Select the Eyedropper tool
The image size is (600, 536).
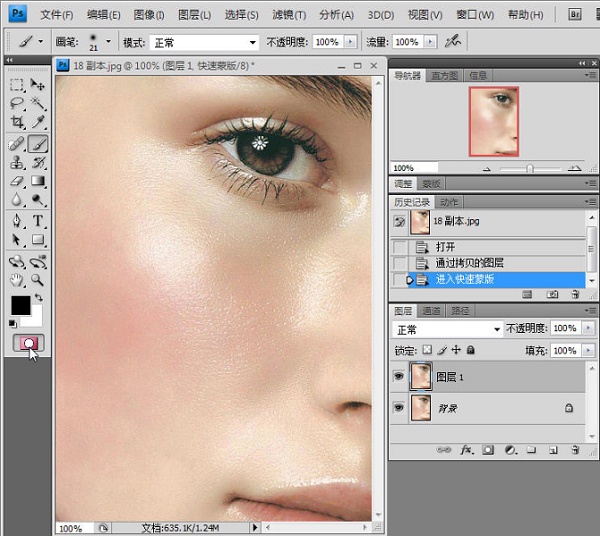point(38,122)
